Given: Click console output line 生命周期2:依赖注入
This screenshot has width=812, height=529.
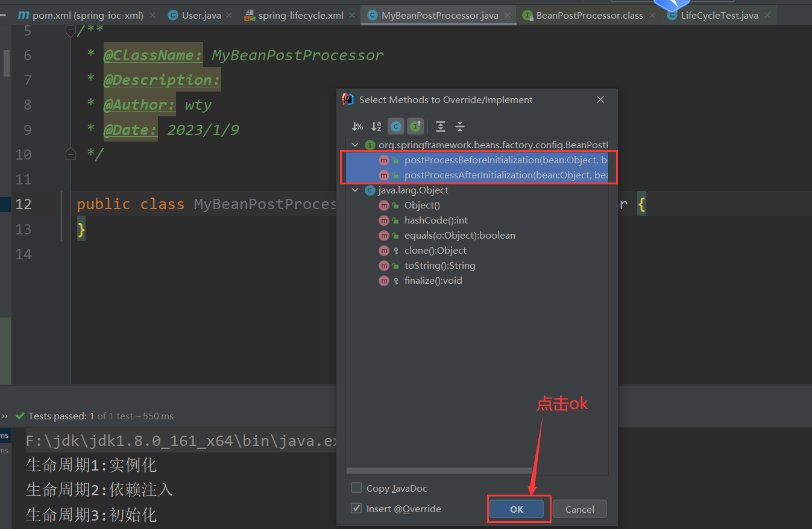Looking at the screenshot, I should 99,490.
